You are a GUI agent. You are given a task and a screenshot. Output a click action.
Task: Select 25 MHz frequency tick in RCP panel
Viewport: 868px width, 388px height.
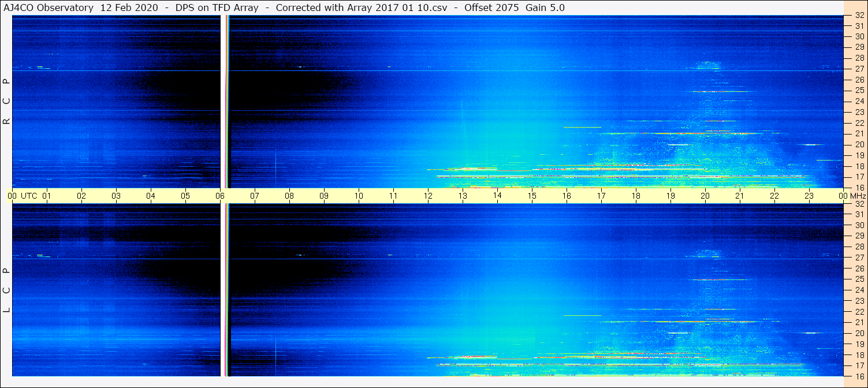pos(859,90)
